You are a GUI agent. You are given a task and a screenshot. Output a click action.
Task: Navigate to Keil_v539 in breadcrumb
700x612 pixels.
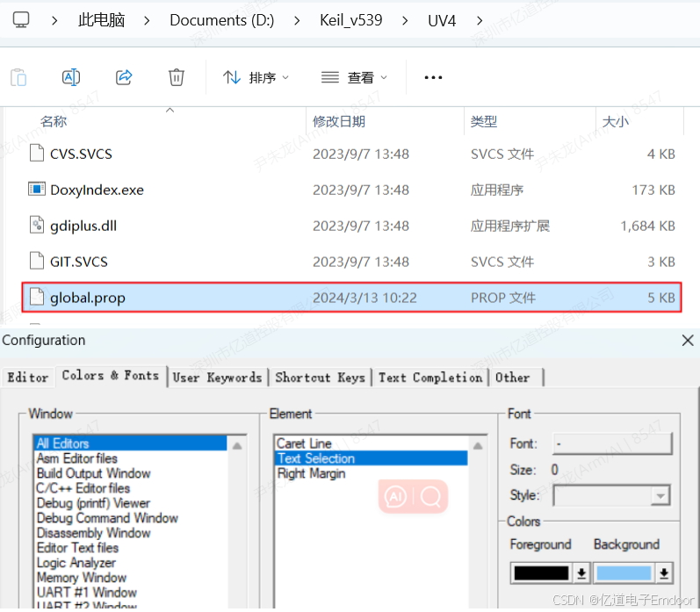point(350,19)
